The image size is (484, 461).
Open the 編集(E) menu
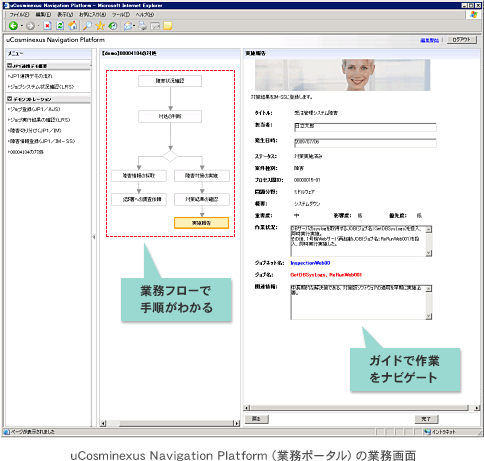click(x=43, y=15)
